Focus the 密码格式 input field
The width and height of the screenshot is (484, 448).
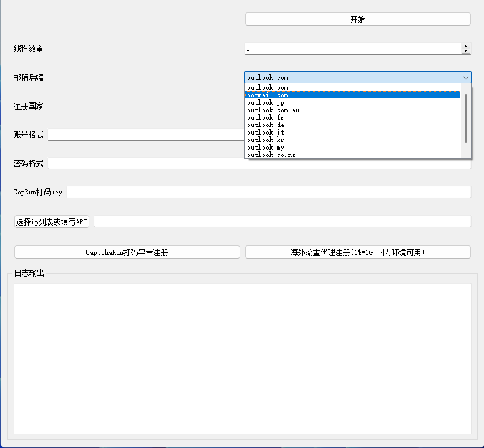point(259,163)
